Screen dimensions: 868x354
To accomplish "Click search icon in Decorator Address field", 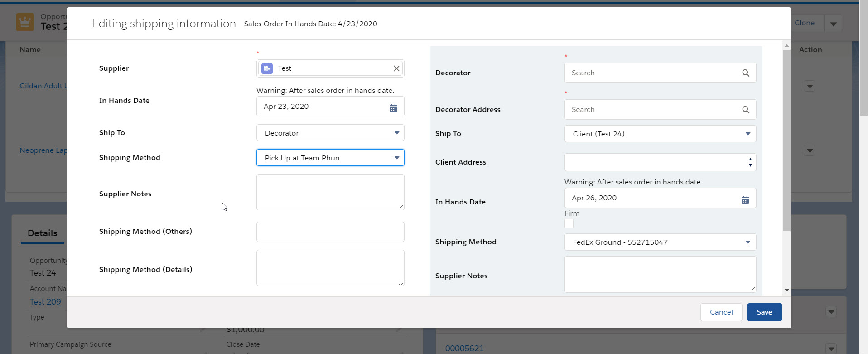I will (x=746, y=110).
